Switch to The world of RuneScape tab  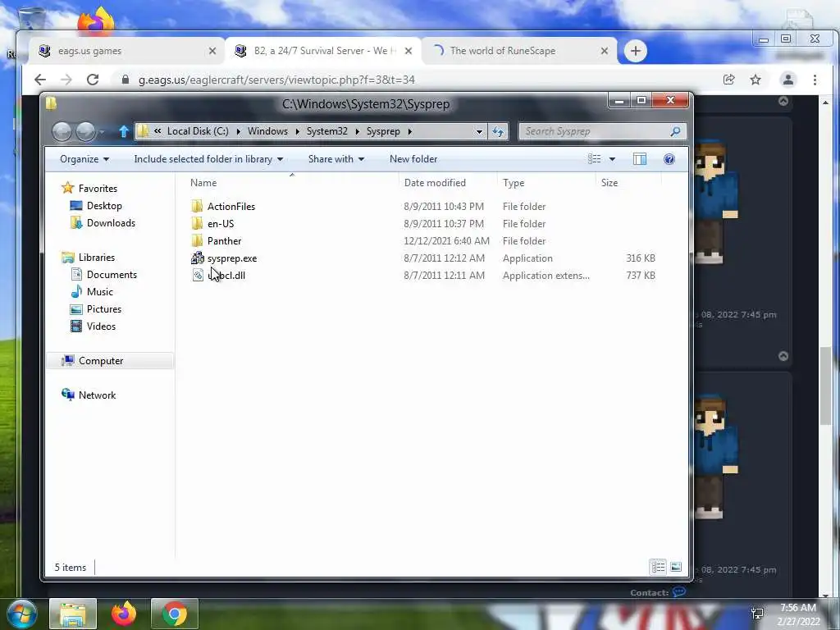519,51
